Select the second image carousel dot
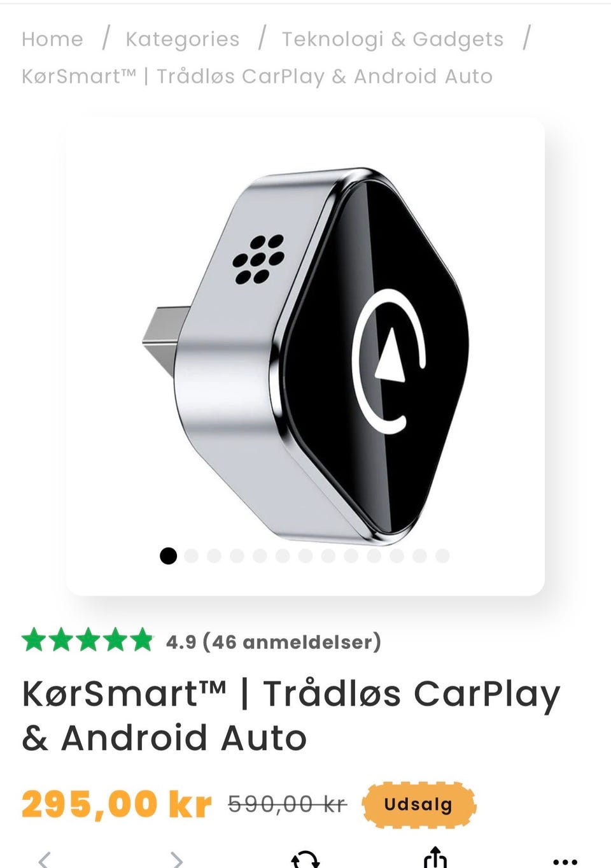 pos(191,556)
